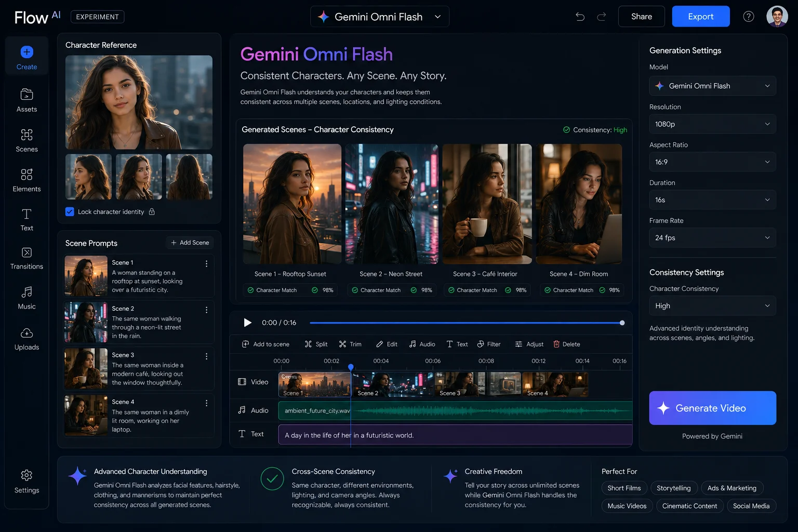Open the help question mark icon
798x532 pixels.
coord(748,17)
